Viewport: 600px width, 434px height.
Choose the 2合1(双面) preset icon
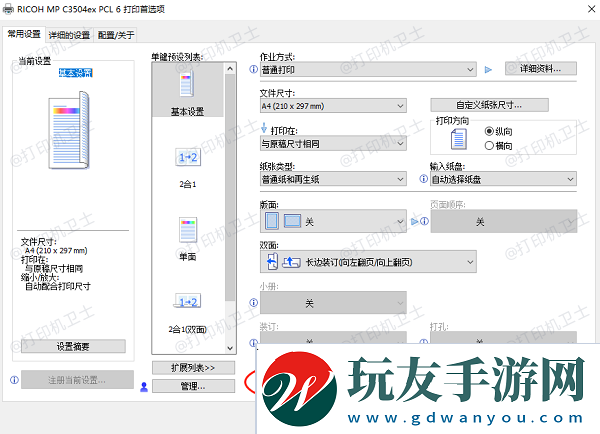coord(188,301)
